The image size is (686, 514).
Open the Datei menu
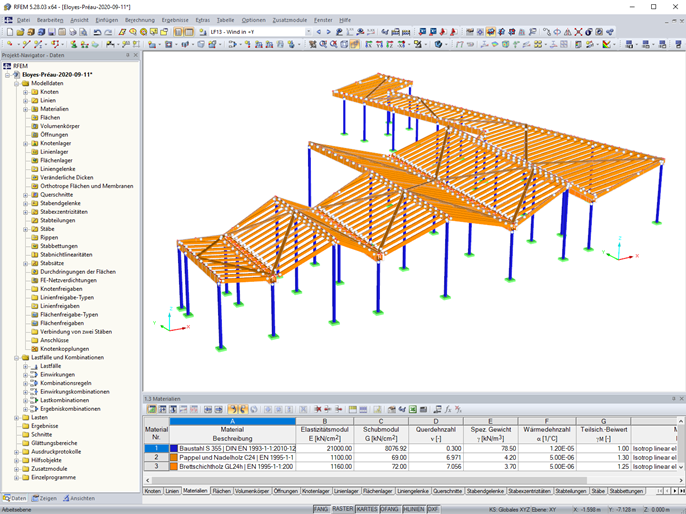coord(23,20)
